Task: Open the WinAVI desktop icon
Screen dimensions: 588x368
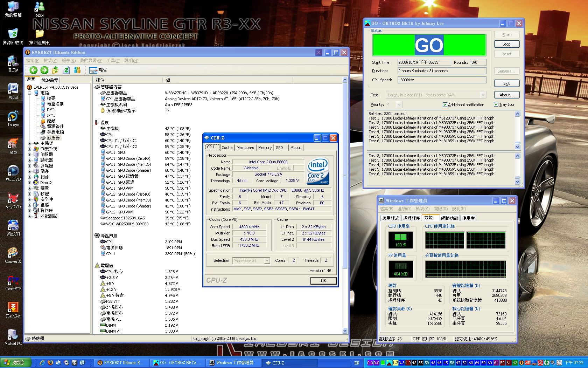Action: coord(13,228)
